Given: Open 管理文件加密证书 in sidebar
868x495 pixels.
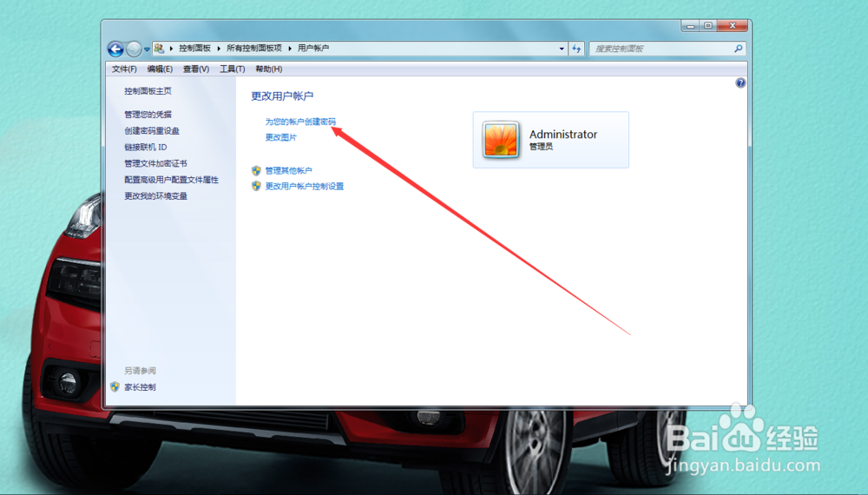Looking at the screenshot, I should click(155, 164).
